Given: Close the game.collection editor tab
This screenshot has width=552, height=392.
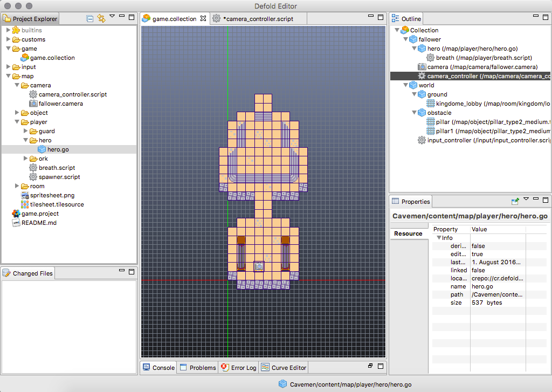Looking at the screenshot, I should point(203,18).
